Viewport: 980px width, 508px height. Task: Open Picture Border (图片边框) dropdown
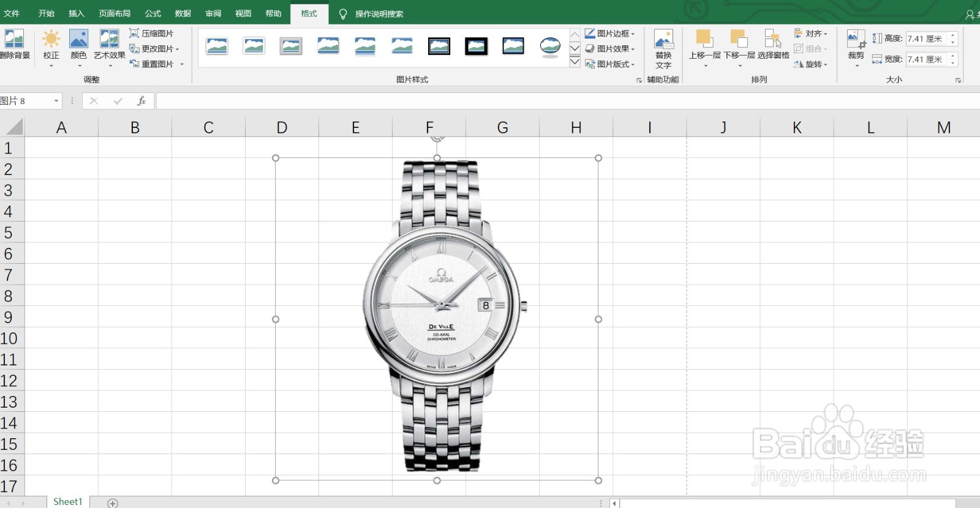pos(609,33)
